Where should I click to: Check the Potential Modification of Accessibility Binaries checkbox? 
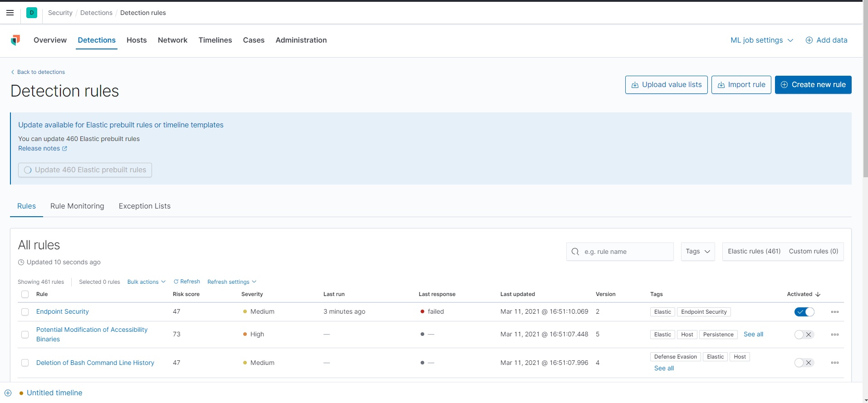[x=25, y=335]
